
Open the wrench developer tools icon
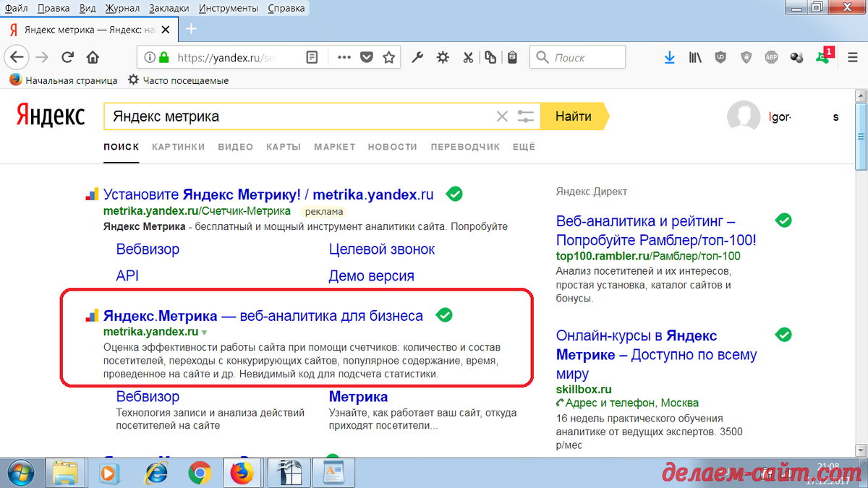pos(417,57)
